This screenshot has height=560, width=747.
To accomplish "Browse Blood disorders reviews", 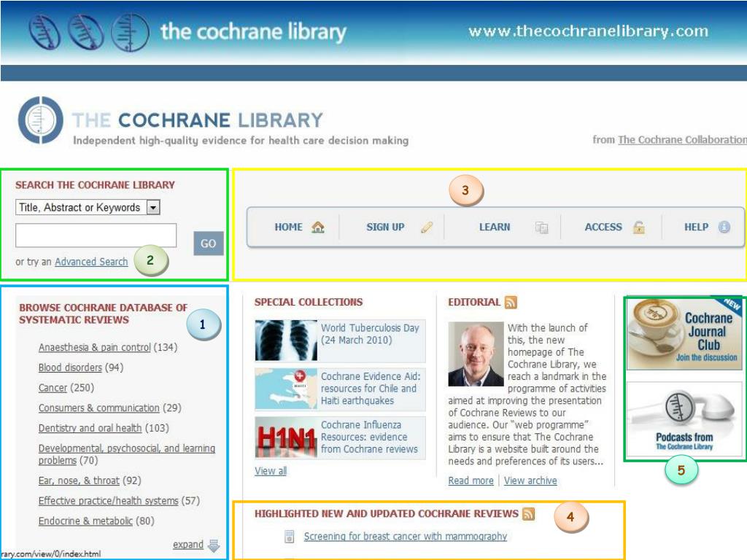I will (70, 367).
